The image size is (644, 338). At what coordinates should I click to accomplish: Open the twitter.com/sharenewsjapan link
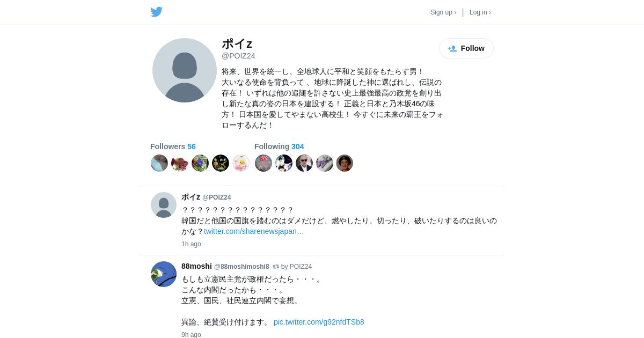[x=254, y=231]
